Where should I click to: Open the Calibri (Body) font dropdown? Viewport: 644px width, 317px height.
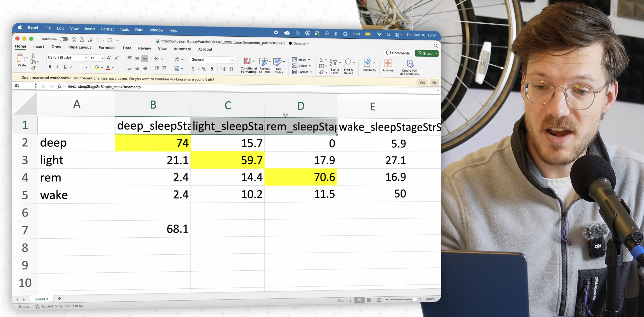tap(86, 58)
